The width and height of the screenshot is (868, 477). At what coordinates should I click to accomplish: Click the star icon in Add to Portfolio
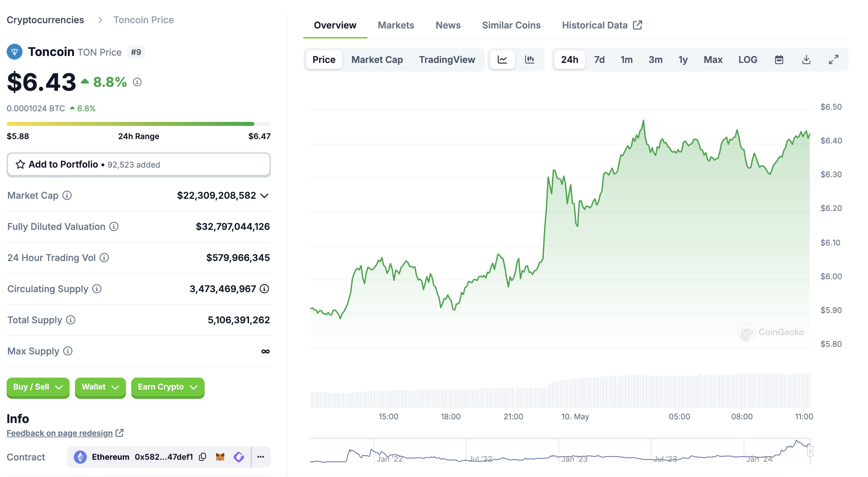click(x=20, y=164)
